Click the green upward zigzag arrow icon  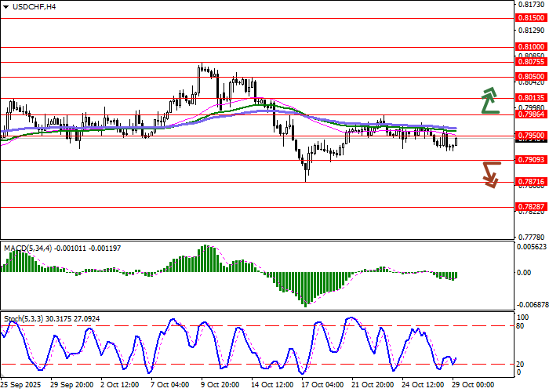click(x=490, y=100)
